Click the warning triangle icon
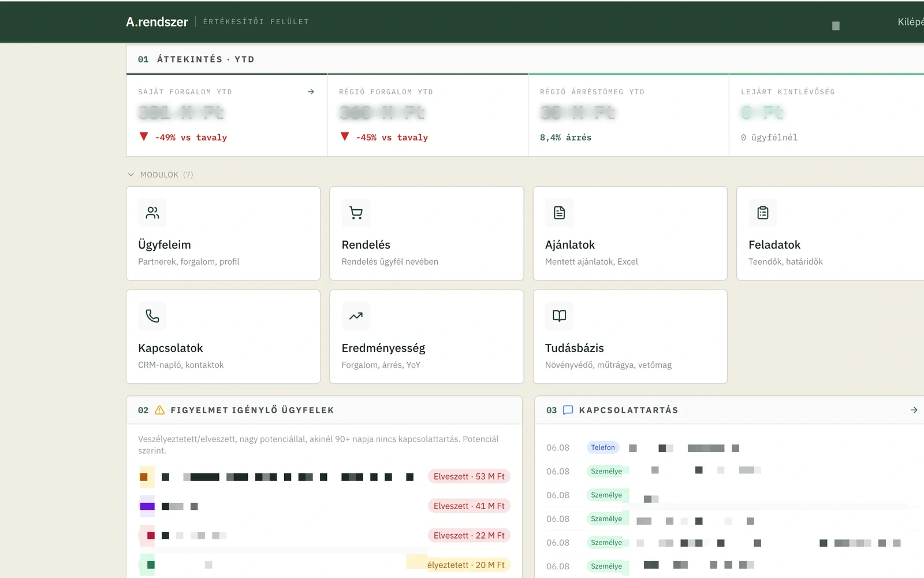The height and width of the screenshot is (578, 924). 160,410
